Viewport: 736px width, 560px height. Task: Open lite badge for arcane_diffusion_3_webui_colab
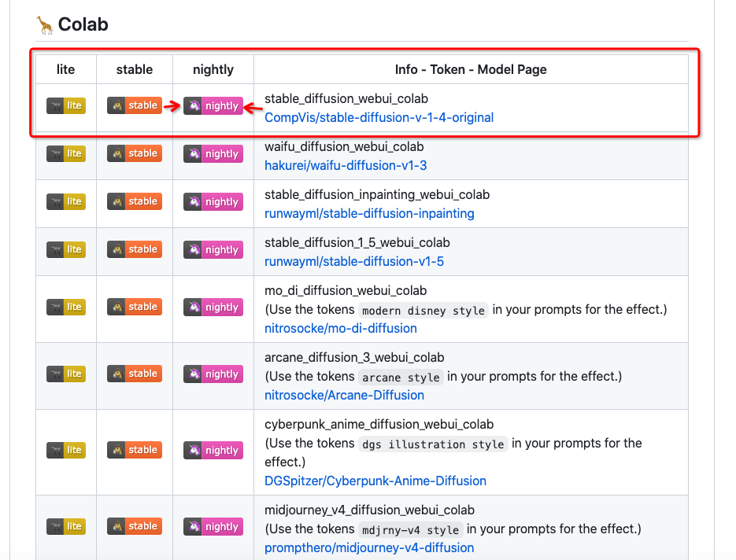point(66,374)
